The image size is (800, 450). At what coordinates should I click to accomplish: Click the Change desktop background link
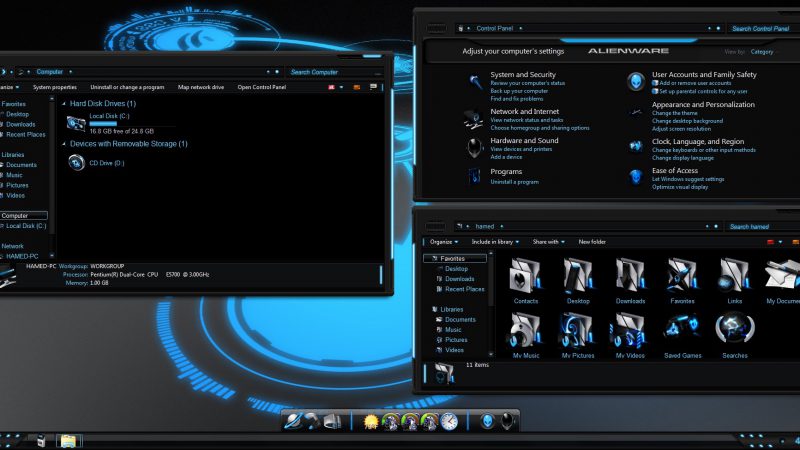[687, 121]
